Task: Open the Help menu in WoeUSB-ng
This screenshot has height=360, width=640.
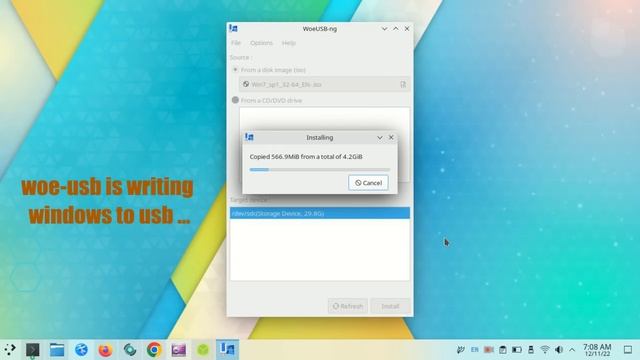Action: pyautogui.click(x=289, y=43)
